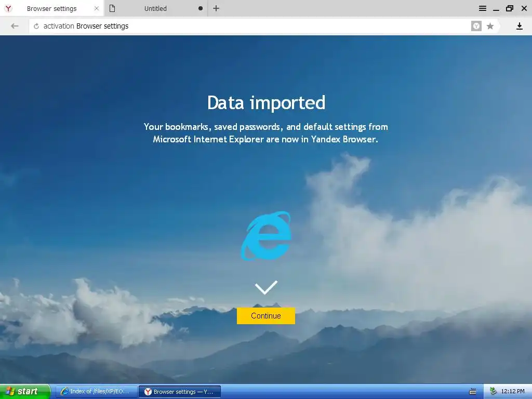Open the downloads arrow icon
The width and height of the screenshot is (532, 399).
point(519,26)
